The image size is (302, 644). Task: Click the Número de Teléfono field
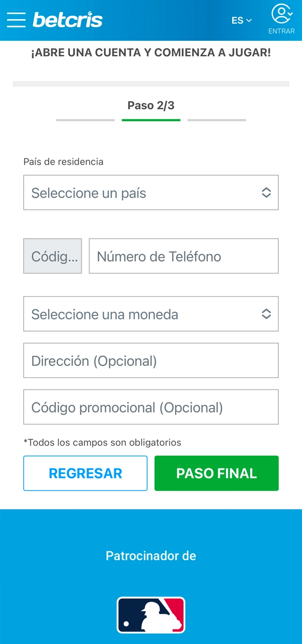[183, 256]
